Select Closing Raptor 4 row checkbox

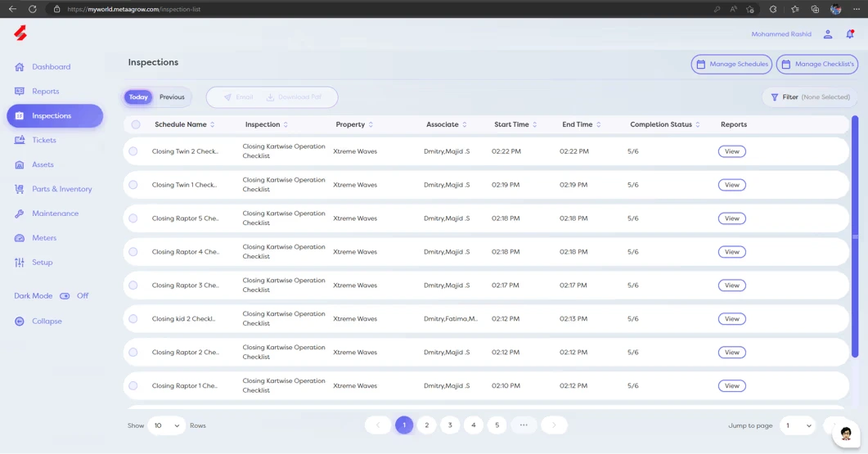click(x=133, y=252)
